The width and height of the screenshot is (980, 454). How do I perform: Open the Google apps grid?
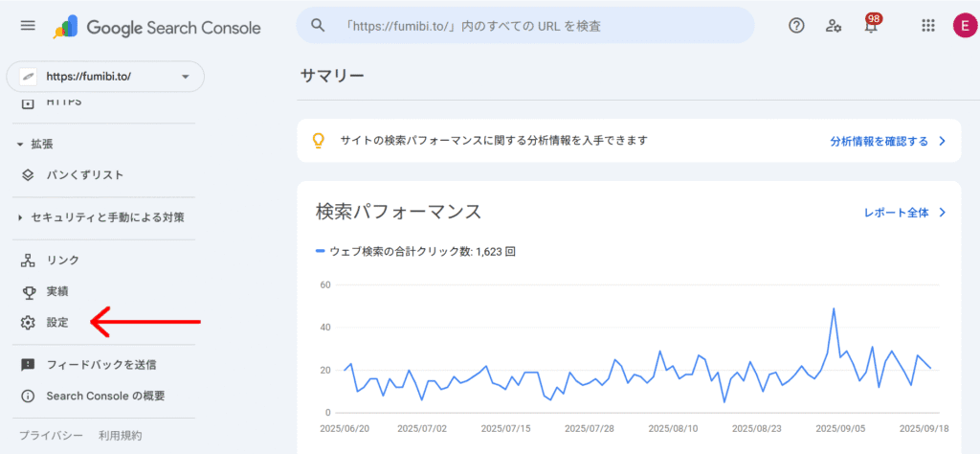(x=928, y=26)
